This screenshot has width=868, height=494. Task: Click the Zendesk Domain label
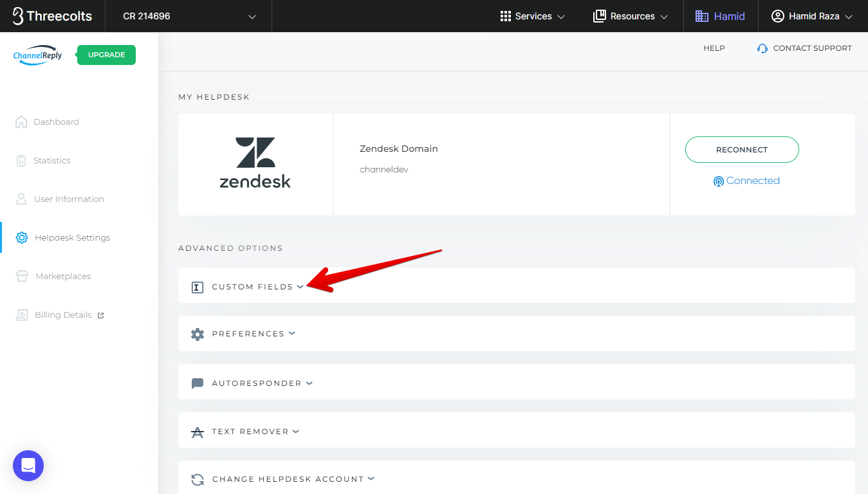(x=399, y=149)
